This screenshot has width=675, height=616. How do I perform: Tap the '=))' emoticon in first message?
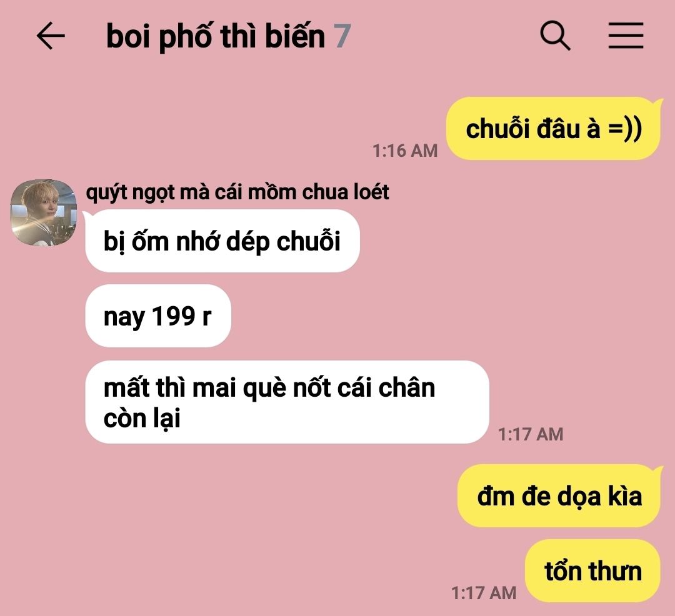(x=625, y=129)
